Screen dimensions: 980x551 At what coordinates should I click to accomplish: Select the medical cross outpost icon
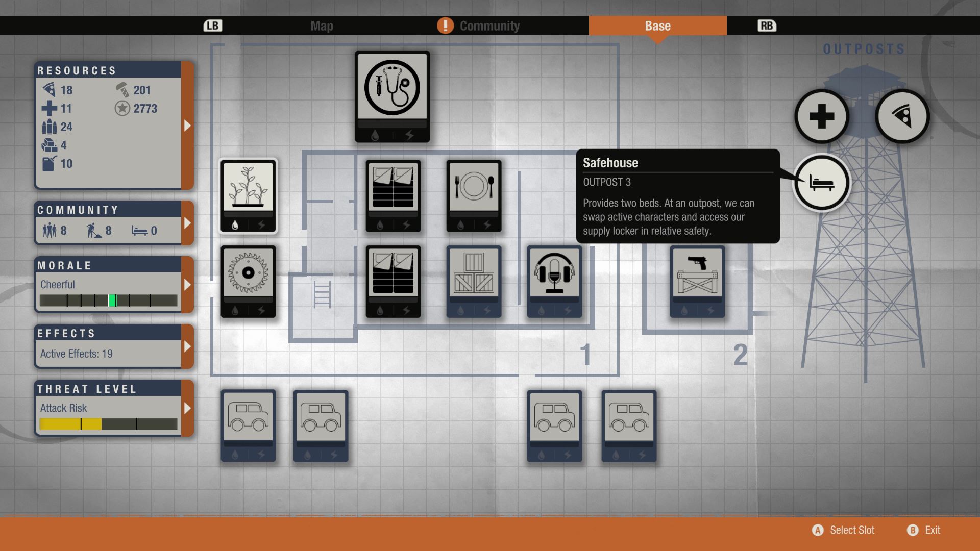821,116
